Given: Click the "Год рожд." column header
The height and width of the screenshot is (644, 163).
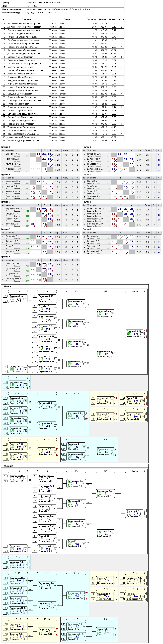Looking at the screenshot, I should tap(92, 19).
